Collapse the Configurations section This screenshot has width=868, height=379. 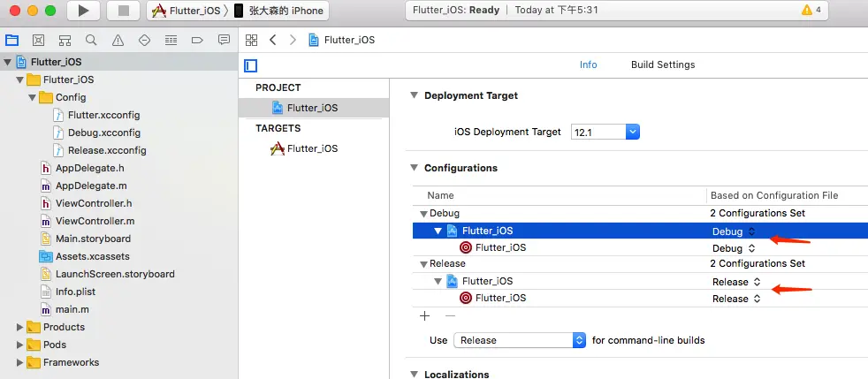pyautogui.click(x=414, y=168)
